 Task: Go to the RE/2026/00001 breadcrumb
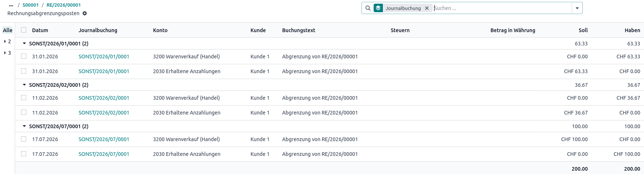63,5
